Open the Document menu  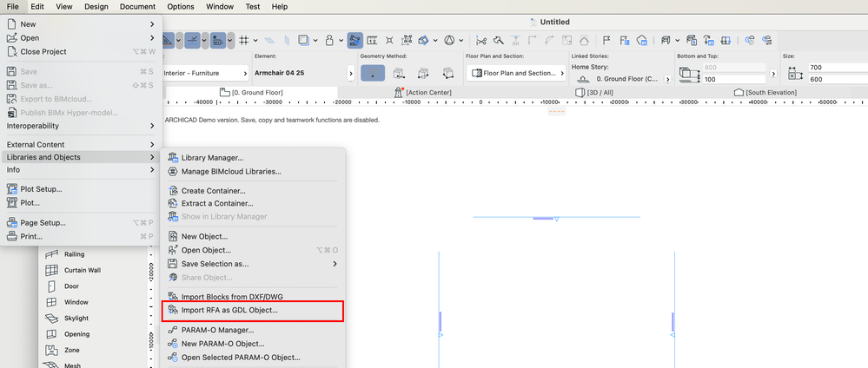(x=137, y=7)
